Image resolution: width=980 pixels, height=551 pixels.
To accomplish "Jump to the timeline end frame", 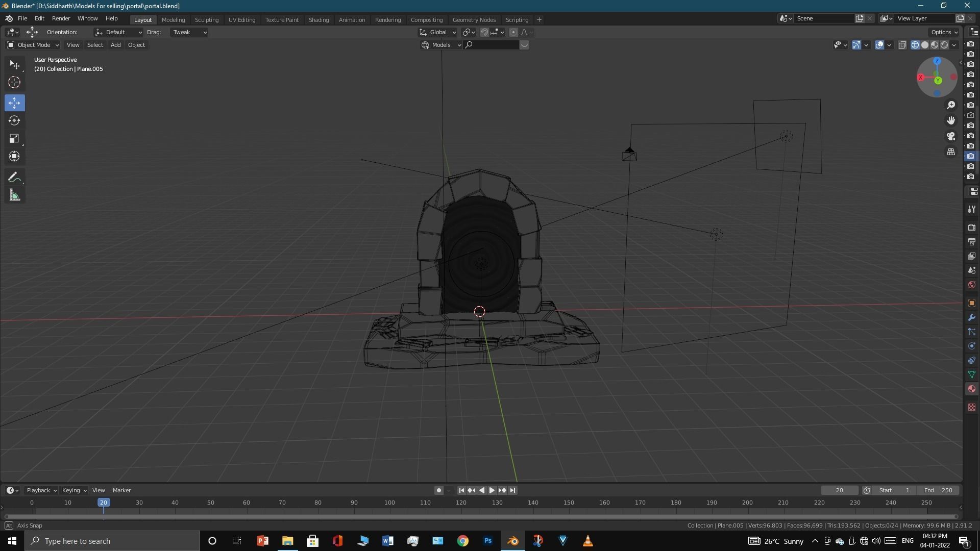I will 512,490.
